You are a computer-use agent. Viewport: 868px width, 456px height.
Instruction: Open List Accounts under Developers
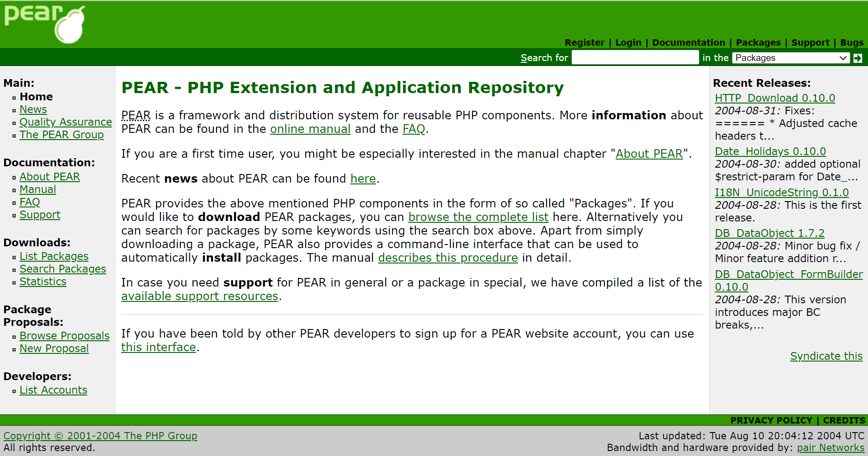pos(53,390)
